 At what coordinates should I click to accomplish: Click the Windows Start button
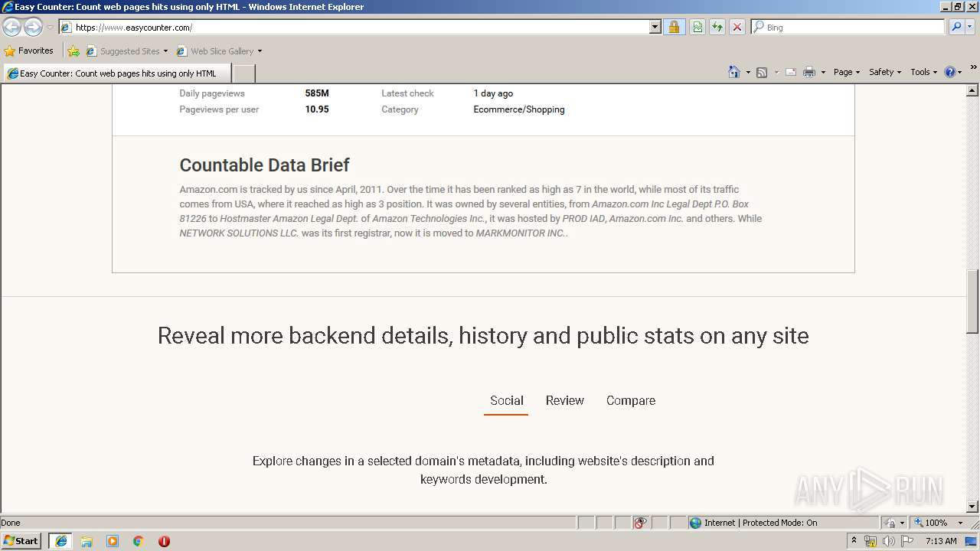21,540
